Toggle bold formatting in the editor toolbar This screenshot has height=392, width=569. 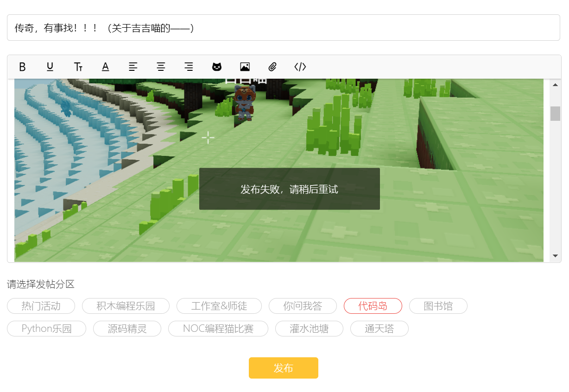[22, 67]
